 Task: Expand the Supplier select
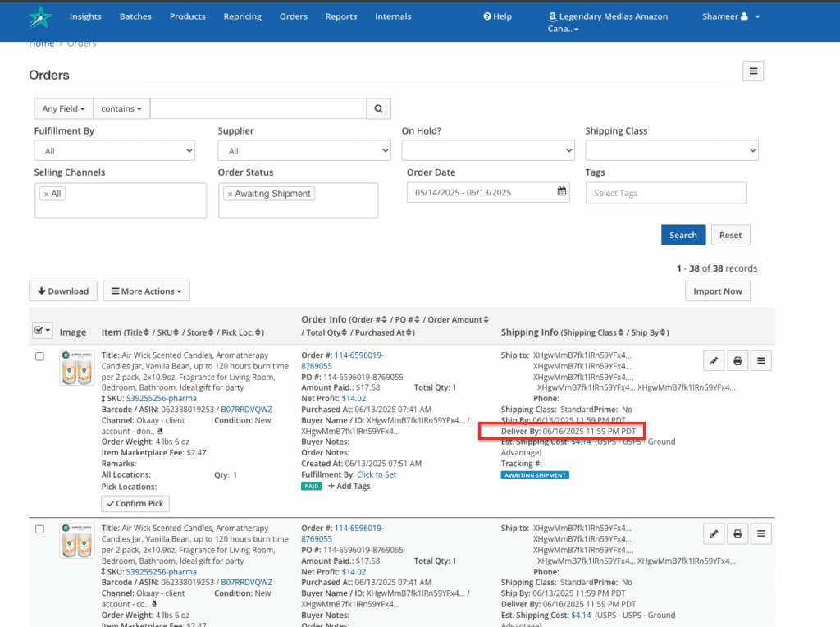[304, 150]
